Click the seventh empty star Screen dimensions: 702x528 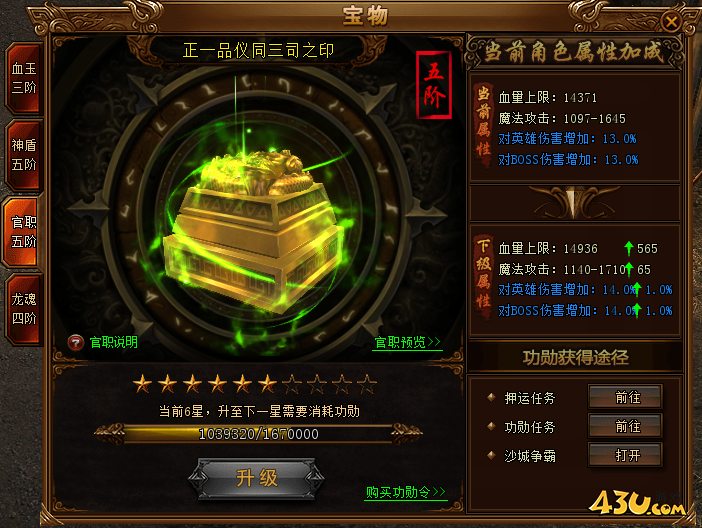pos(292,384)
